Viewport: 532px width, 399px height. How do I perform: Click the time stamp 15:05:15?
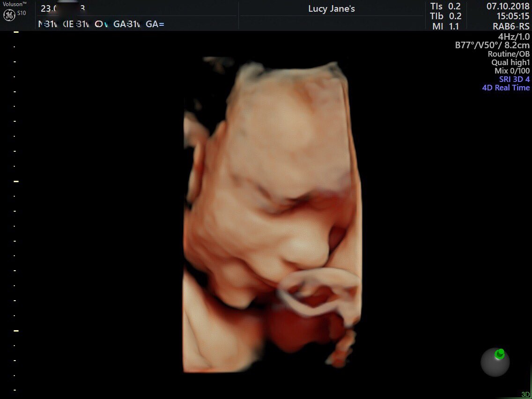point(513,16)
